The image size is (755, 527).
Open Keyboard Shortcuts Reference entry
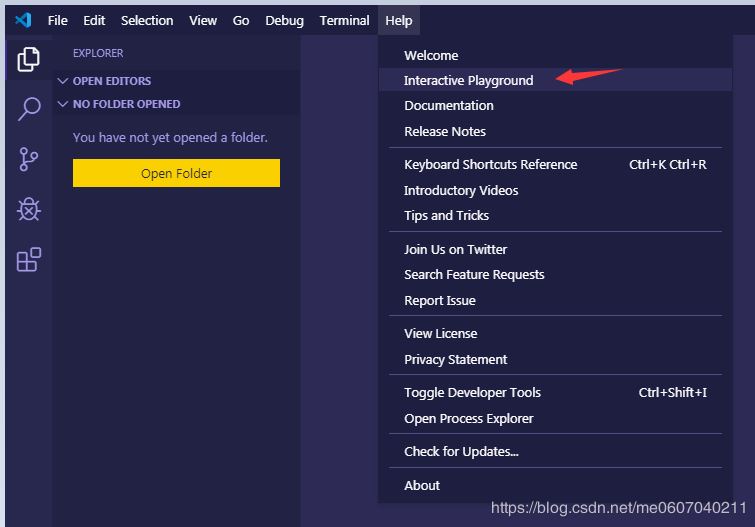click(490, 164)
